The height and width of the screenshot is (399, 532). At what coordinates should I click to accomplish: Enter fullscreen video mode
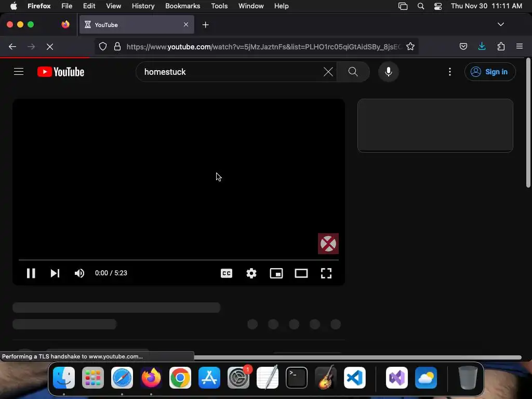pyautogui.click(x=326, y=273)
